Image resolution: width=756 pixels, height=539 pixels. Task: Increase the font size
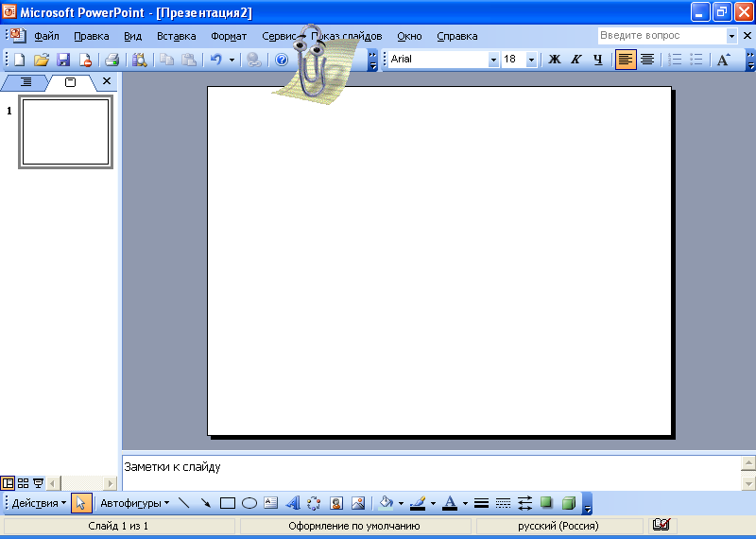tap(723, 60)
